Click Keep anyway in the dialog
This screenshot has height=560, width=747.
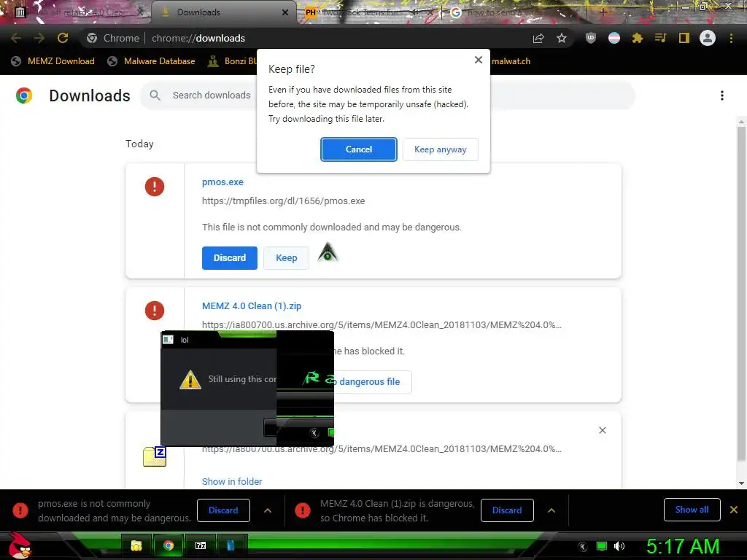[x=440, y=149]
